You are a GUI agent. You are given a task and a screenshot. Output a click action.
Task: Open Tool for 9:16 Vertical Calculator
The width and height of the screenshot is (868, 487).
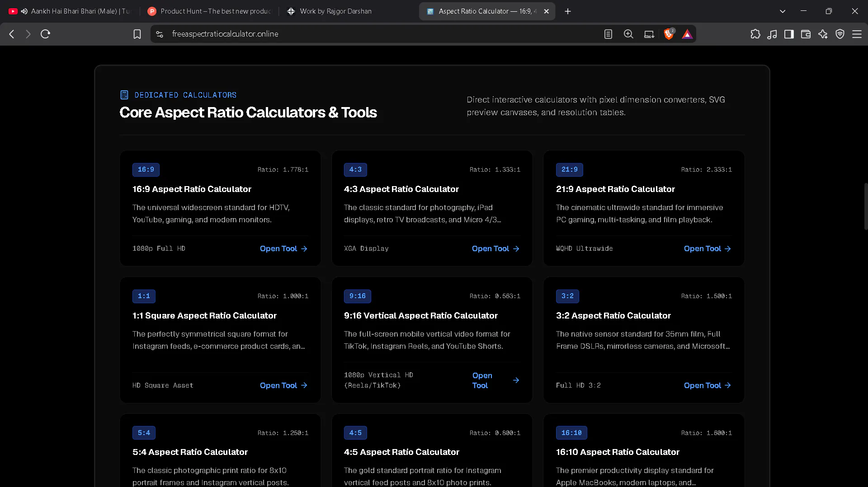tap(495, 380)
